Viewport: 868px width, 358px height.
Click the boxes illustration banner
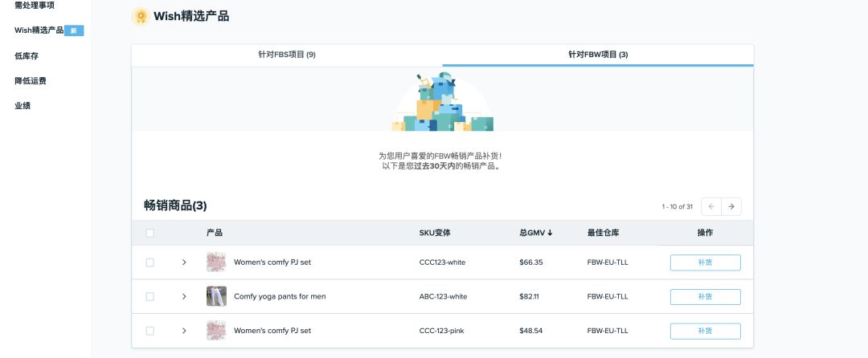(x=442, y=102)
